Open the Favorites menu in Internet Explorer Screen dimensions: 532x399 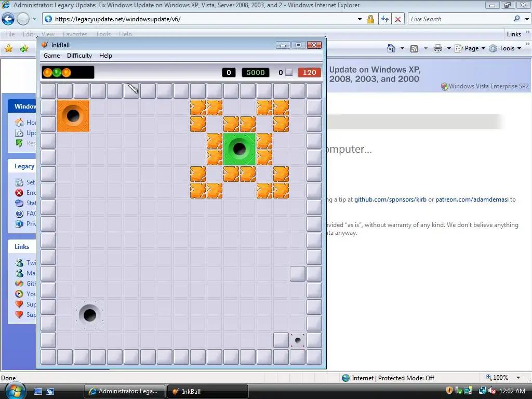coord(75,34)
